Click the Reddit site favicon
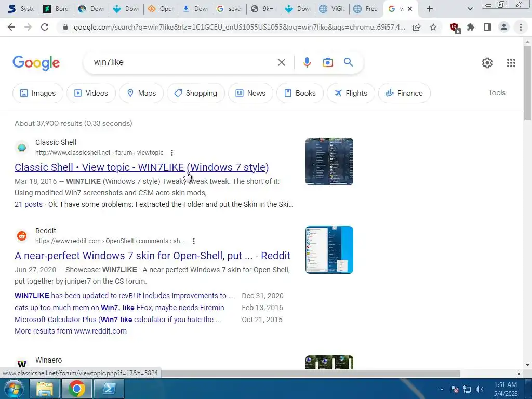 22,235
